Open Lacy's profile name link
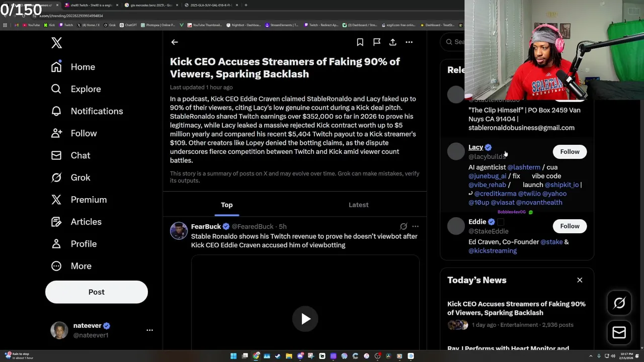Image resolution: width=644 pixels, height=362 pixels. [475, 147]
